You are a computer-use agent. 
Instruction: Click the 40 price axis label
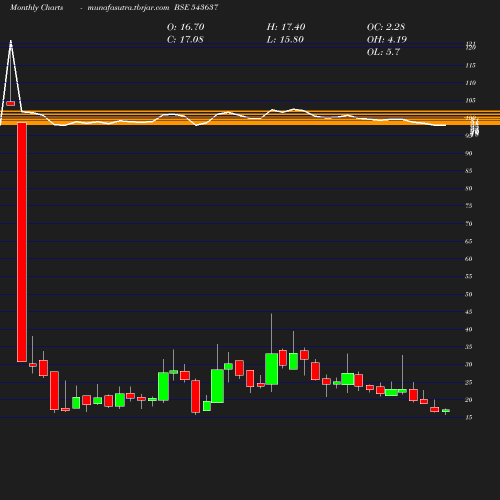469,329
